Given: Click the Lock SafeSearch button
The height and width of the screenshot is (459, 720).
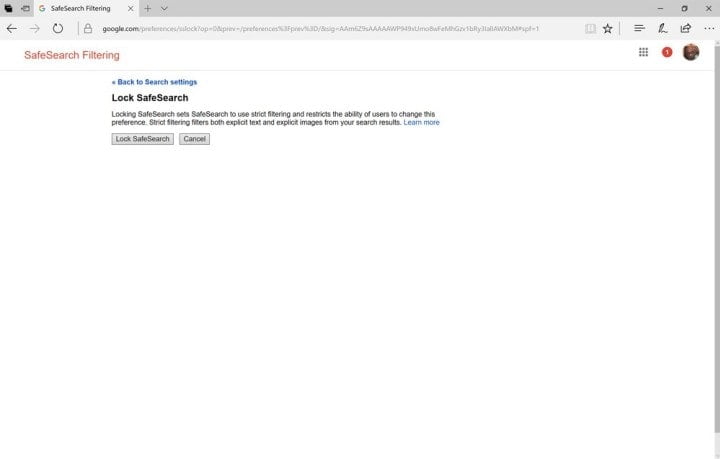Looking at the screenshot, I should point(142,139).
